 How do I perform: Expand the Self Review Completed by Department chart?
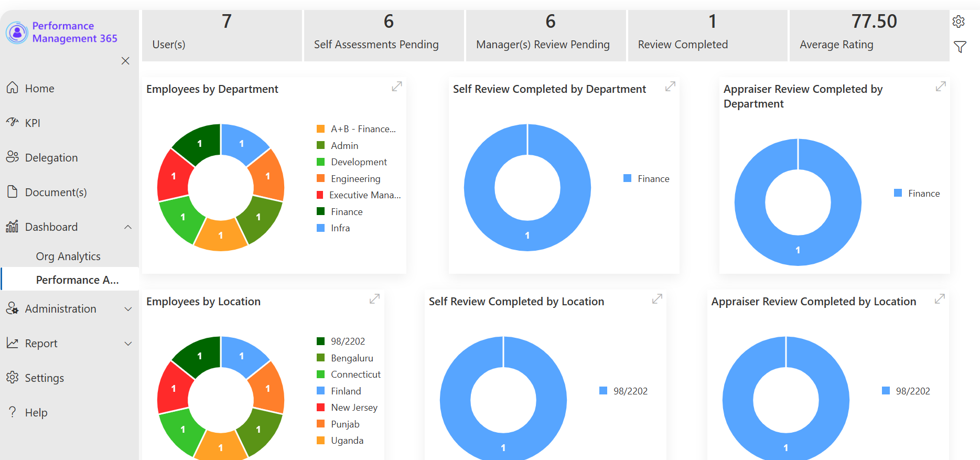pyautogui.click(x=670, y=87)
